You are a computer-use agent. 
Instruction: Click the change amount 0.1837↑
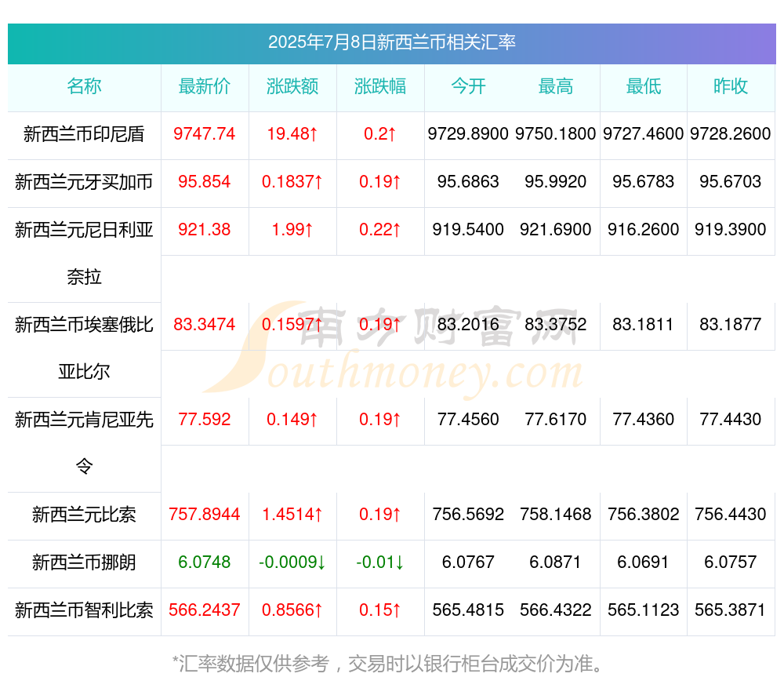pyautogui.click(x=292, y=181)
